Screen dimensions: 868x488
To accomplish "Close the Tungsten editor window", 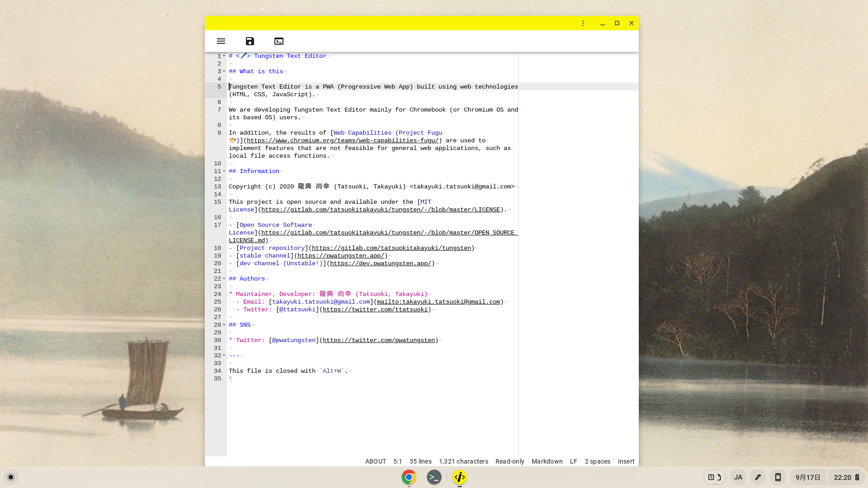I will (632, 23).
